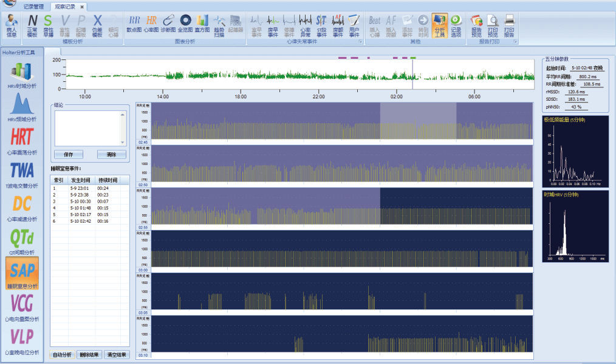
Task: Expand the 心律失常事件 group launcher arrow
Action: (x=361, y=42)
